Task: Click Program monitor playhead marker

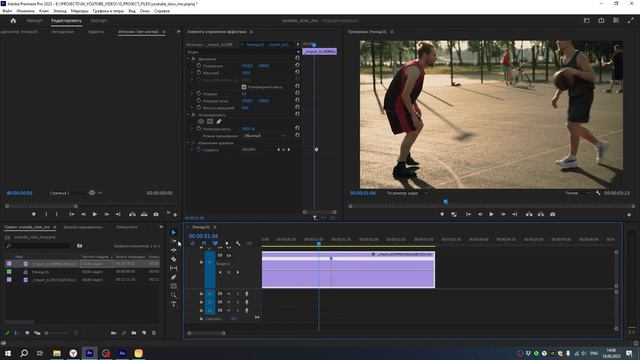Action: pos(445,202)
